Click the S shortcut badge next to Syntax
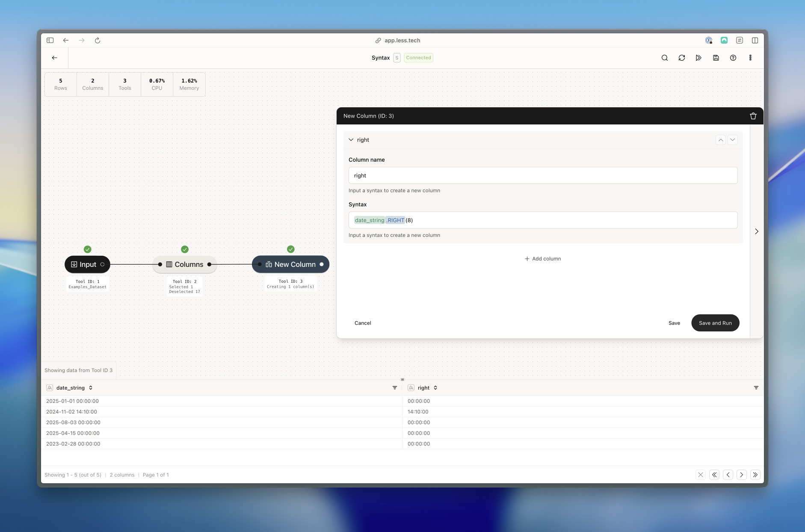Viewport: 805px width, 532px height. (397, 58)
